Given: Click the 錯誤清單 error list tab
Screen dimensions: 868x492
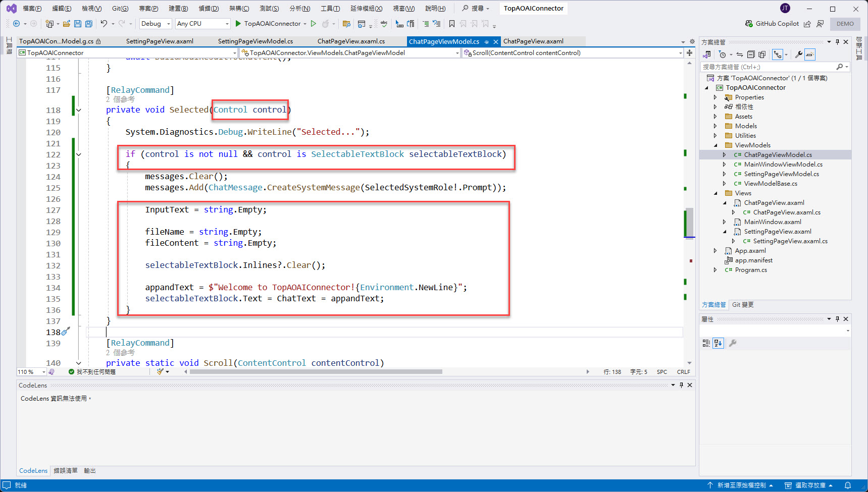Looking at the screenshot, I should tap(66, 471).
